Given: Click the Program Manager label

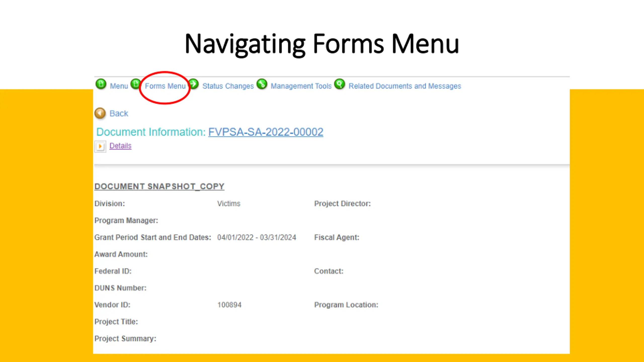Looking at the screenshot, I should tap(126, 220).
